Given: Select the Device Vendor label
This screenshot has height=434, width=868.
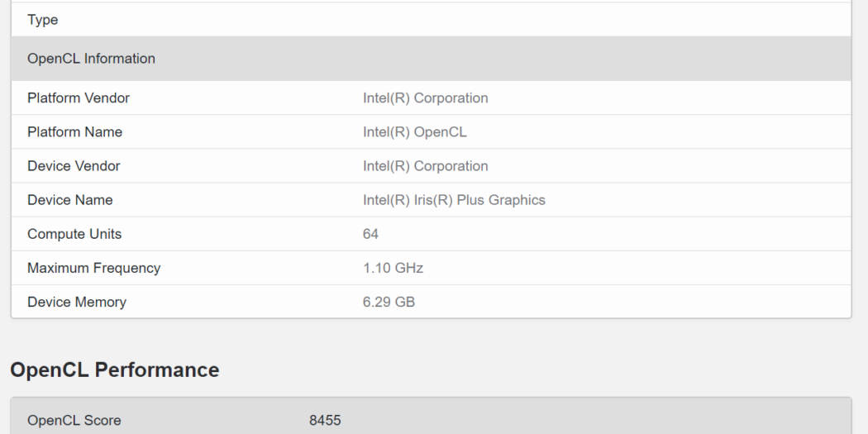Looking at the screenshot, I should click(x=74, y=166).
